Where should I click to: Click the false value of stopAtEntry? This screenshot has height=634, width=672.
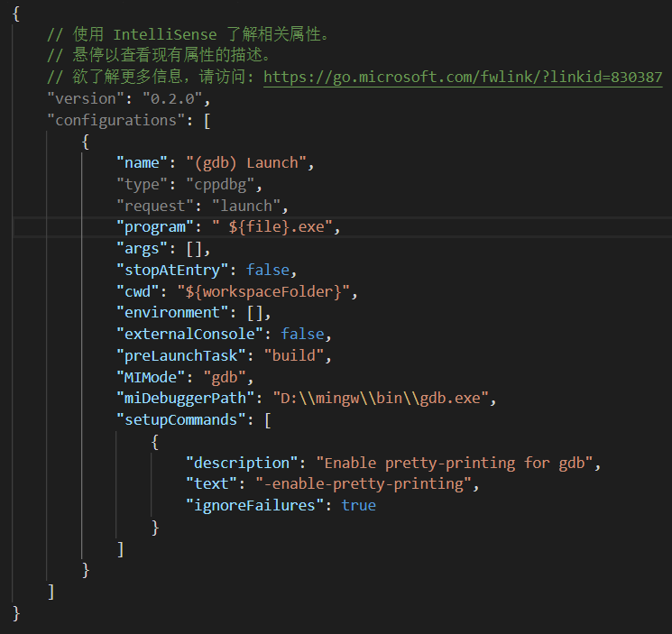pyautogui.click(x=268, y=270)
